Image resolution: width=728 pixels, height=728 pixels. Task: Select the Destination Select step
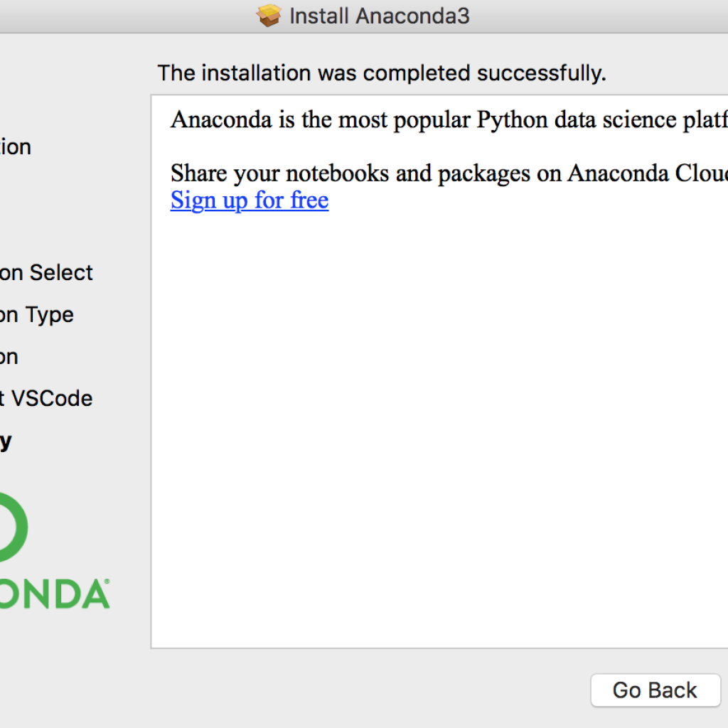tap(46, 272)
